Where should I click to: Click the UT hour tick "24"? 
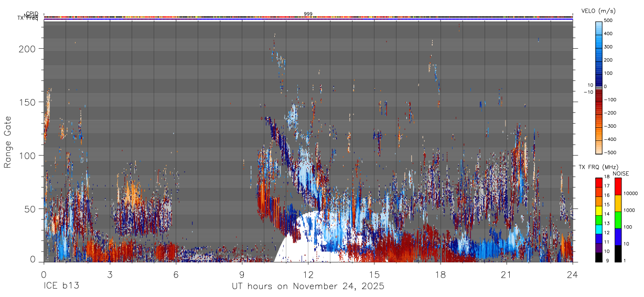click(x=572, y=274)
